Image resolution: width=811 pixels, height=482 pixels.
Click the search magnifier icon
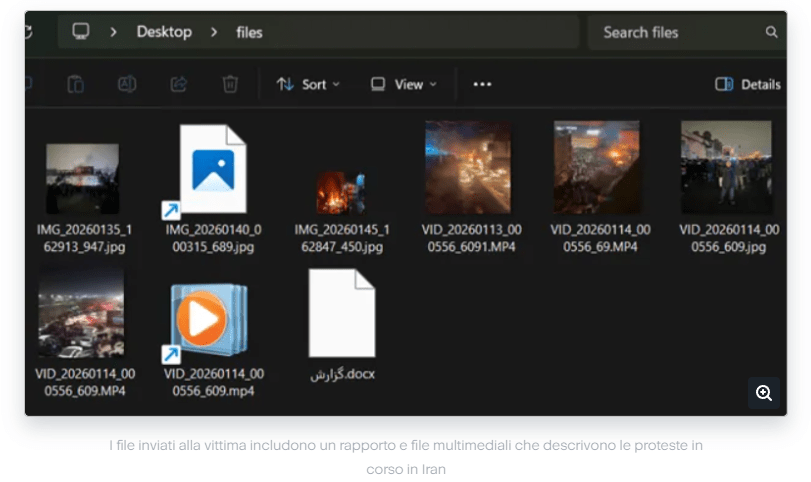pos(771,32)
